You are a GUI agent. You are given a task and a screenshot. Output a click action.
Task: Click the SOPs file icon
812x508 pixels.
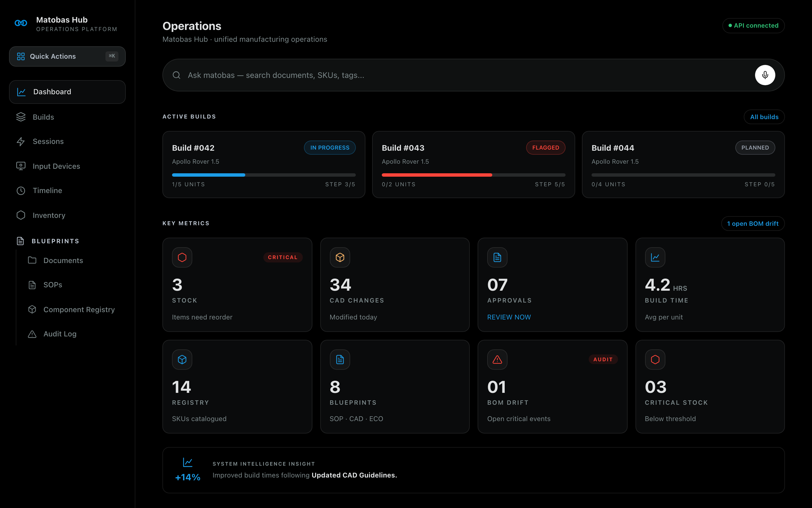point(32,285)
